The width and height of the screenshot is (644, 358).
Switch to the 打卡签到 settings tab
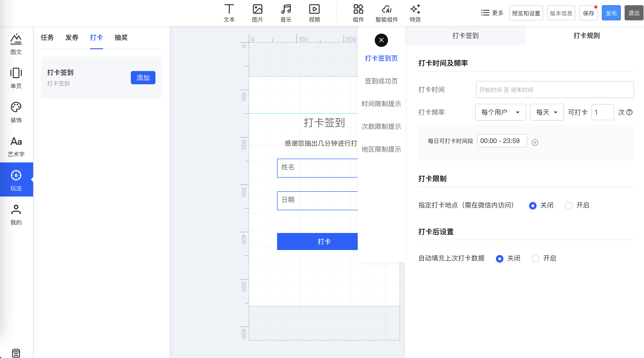[465, 36]
